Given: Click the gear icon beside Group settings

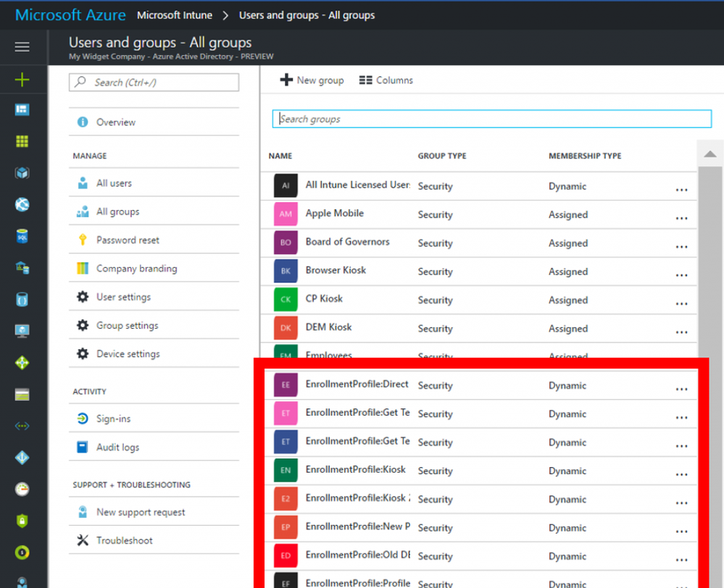Looking at the screenshot, I should pyautogui.click(x=83, y=325).
